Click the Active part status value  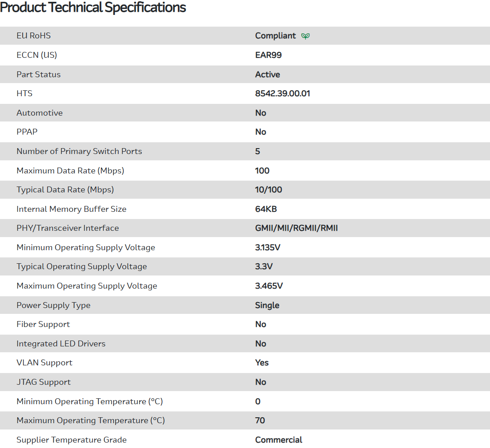click(267, 75)
